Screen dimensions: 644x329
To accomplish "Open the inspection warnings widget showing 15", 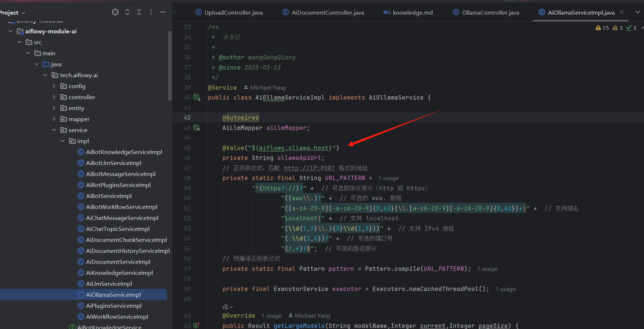I will (x=602, y=28).
